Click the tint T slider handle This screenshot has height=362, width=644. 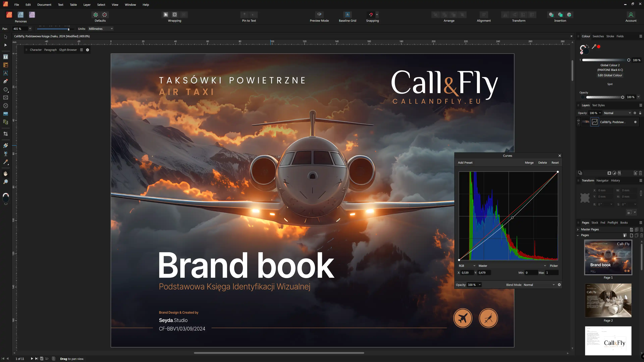(629, 60)
